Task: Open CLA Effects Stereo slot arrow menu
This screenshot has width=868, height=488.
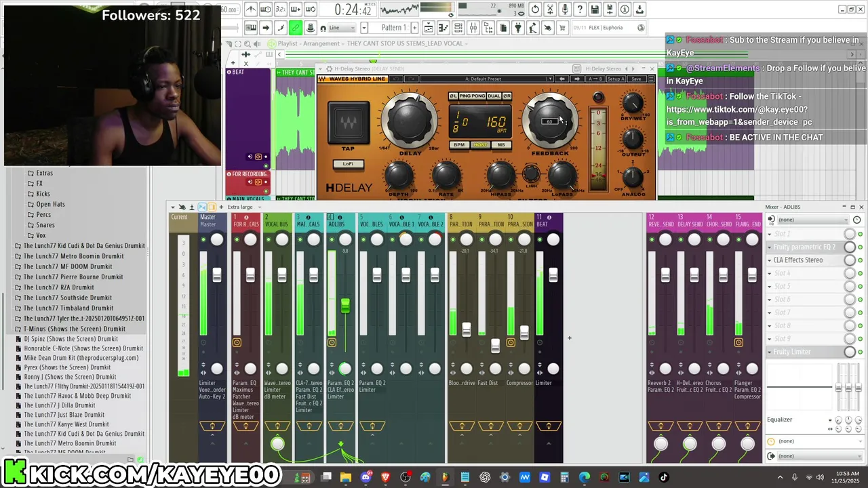Action: (x=770, y=260)
